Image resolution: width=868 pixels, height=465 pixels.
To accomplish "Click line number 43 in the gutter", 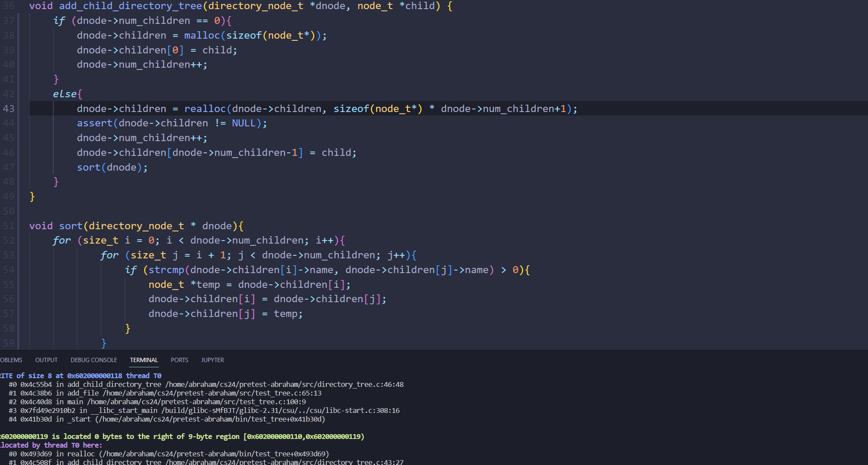I will [x=9, y=109].
